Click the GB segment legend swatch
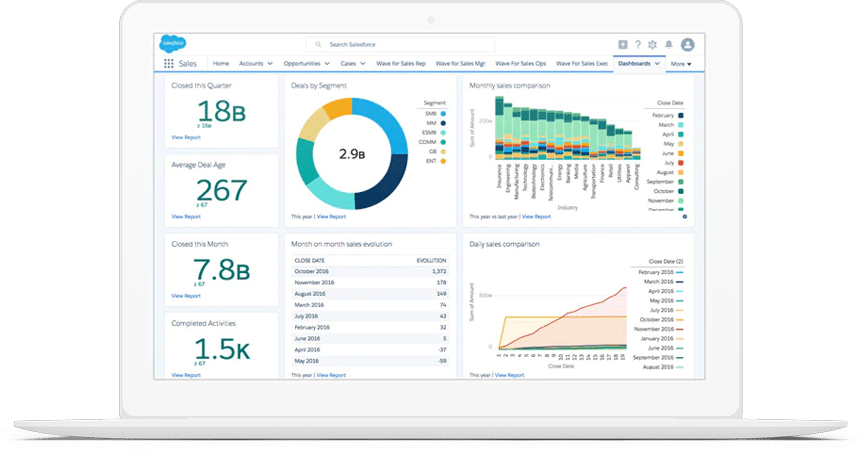The width and height of the screenshot is (862, 450). point(443,152)
